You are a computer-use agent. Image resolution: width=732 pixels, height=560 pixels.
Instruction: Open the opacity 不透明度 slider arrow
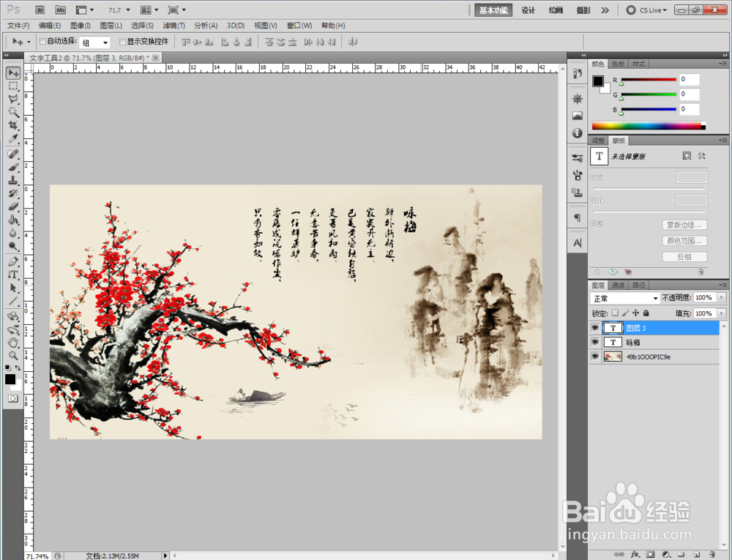tap(722, 298)
